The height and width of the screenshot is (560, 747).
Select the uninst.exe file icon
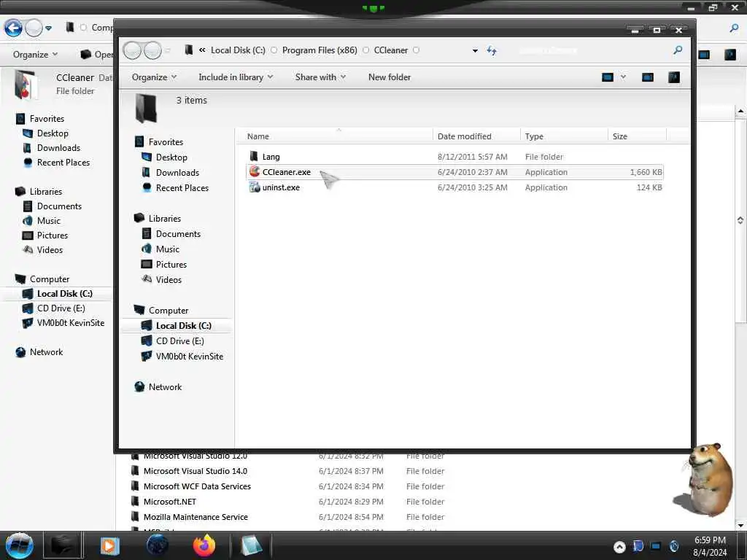[x=255, y=187]
